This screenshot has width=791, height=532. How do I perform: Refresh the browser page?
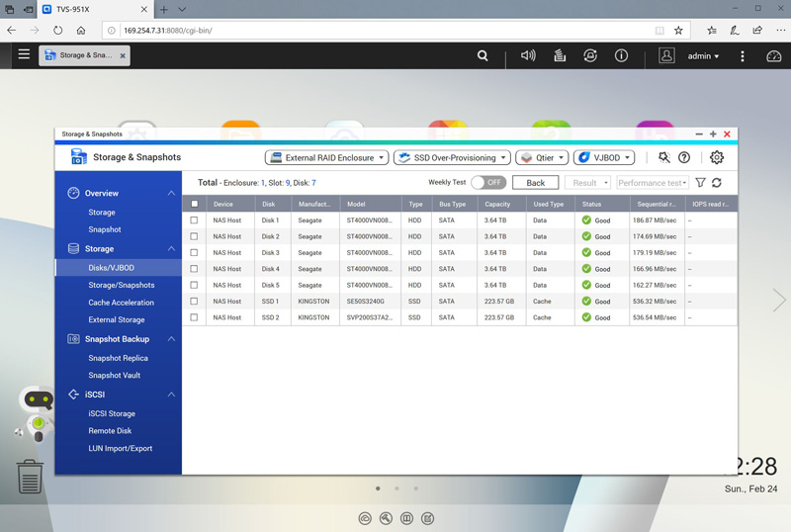(x=58, y=31)
